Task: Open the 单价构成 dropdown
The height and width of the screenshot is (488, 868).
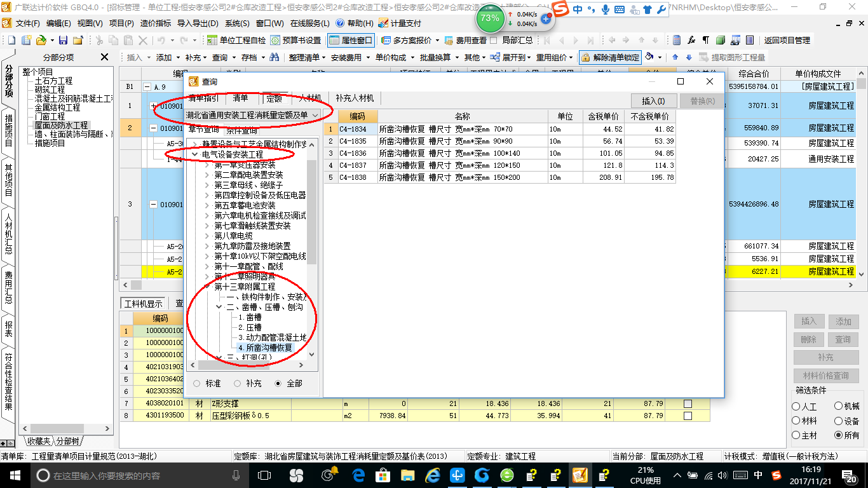Action: click(x=394, y=57)
